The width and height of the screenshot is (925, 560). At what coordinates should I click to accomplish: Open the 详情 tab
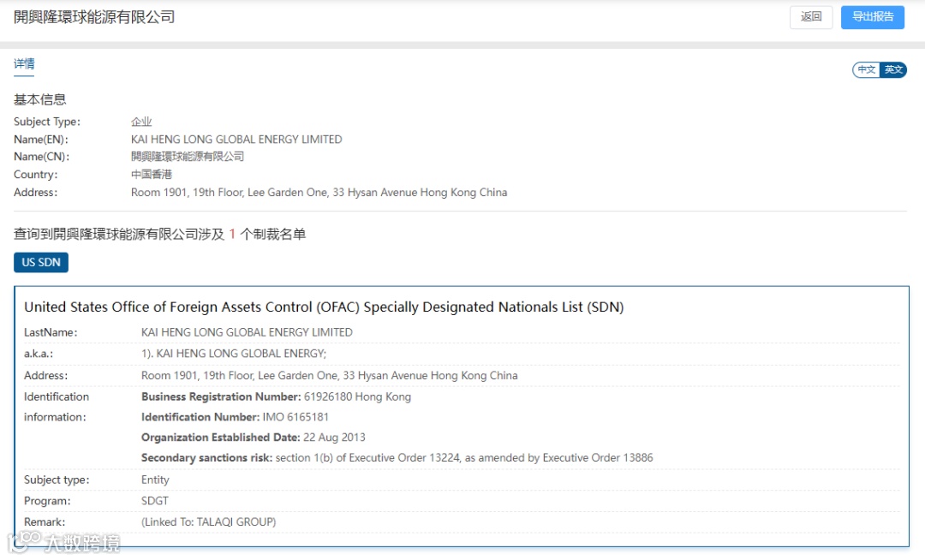click(24, 64)
